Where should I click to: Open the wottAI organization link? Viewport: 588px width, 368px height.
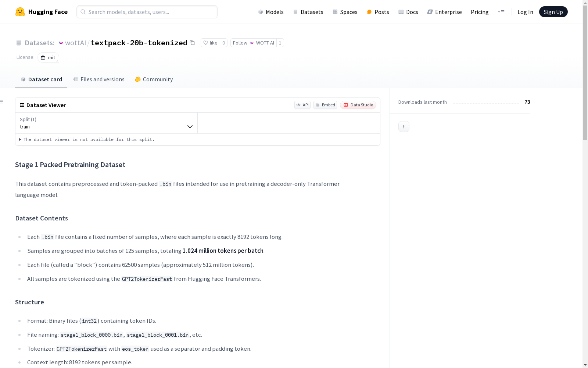[x=75, y=43]
